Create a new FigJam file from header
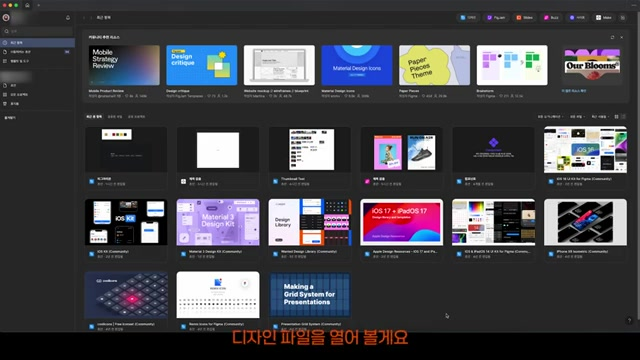This screenshot has width=640, height=360. [496, 18]
